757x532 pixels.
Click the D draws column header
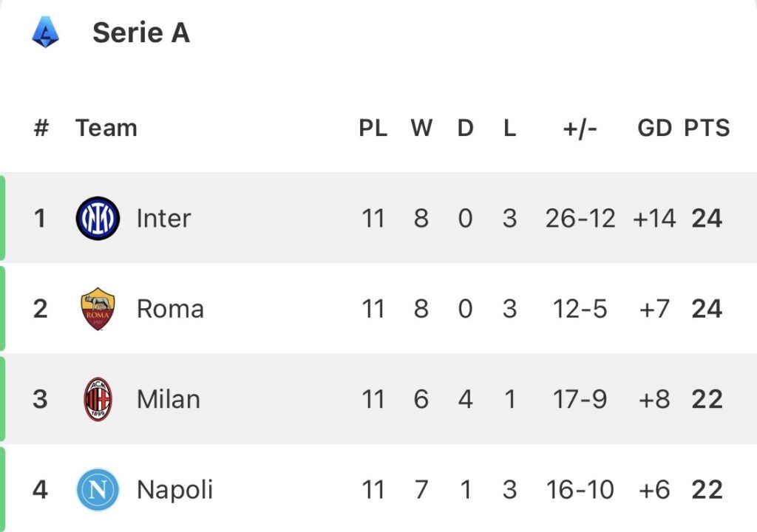(x=465, y=128)
